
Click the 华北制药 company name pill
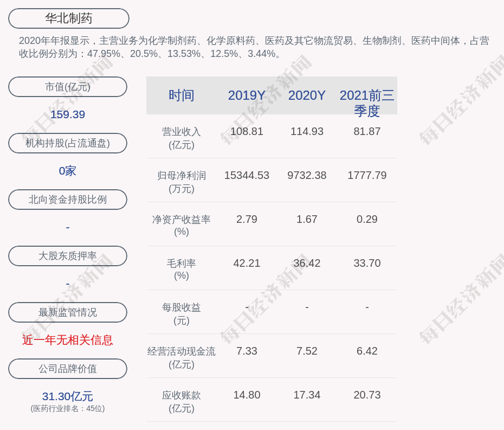point(68,18)
